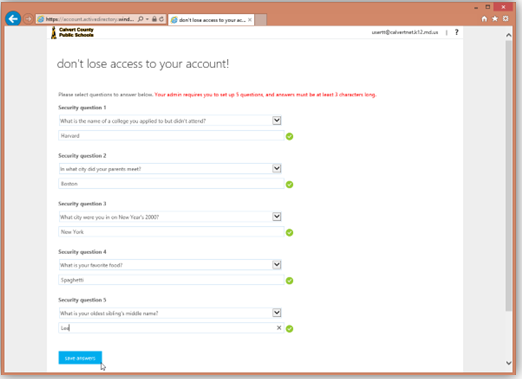Image resolution: width=522 pixels, height=379 pixels.
Task: Expand the Security question 2 dropdown
Action: 277,168
